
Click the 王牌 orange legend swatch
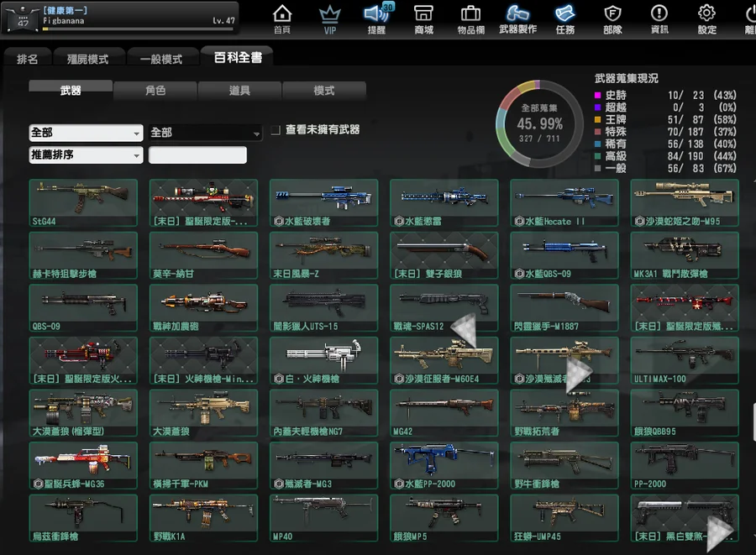(x=597, y=119)
